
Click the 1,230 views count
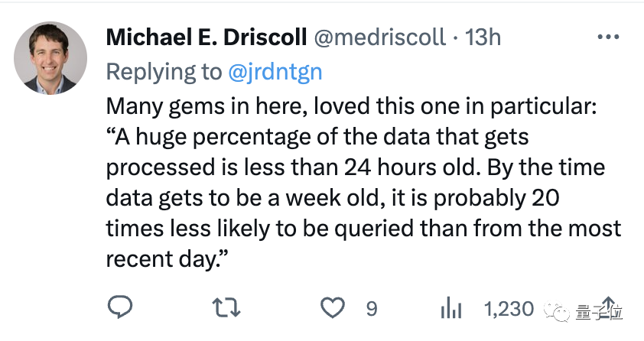click(509, 309)
